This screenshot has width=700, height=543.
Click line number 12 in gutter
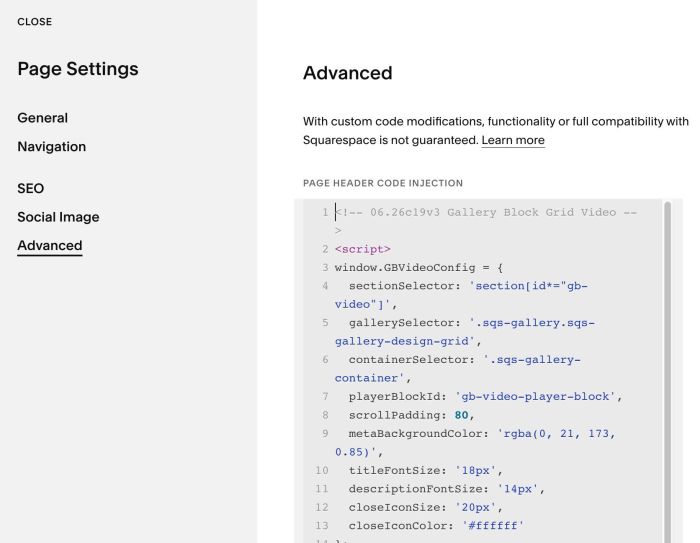click(322, 507)
